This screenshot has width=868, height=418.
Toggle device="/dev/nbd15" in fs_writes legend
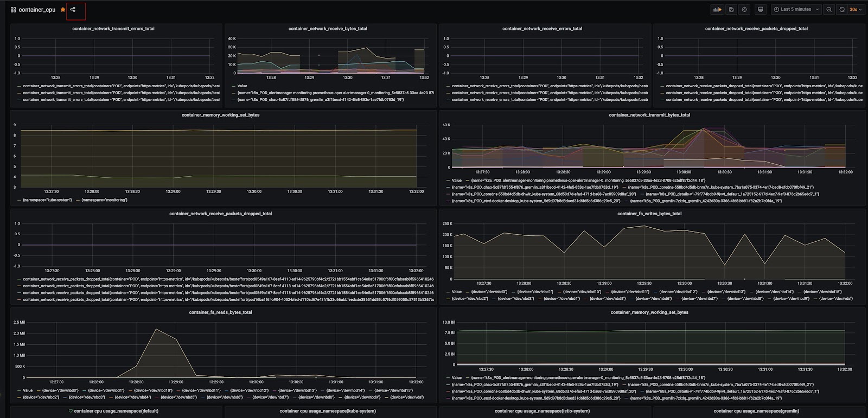[822, 292]
